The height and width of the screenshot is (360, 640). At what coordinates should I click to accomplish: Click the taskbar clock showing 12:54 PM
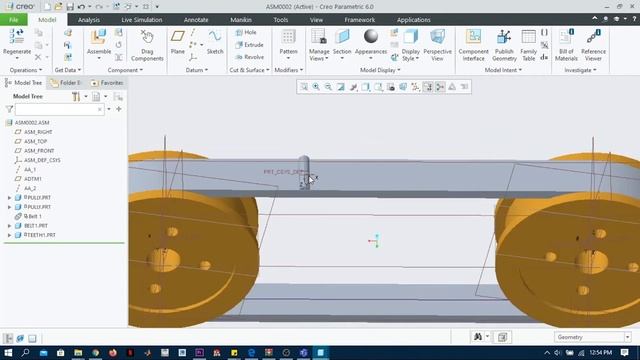[x=601, y=352]
